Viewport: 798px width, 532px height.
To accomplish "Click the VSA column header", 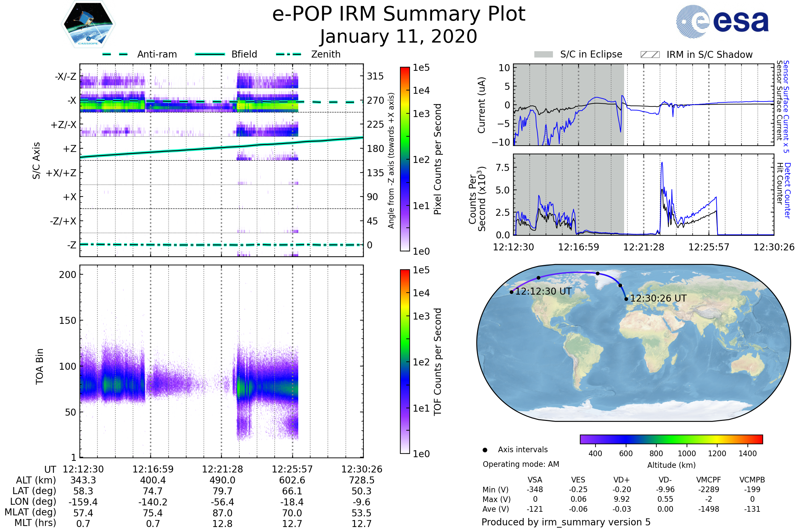I will tap(535, 480).
